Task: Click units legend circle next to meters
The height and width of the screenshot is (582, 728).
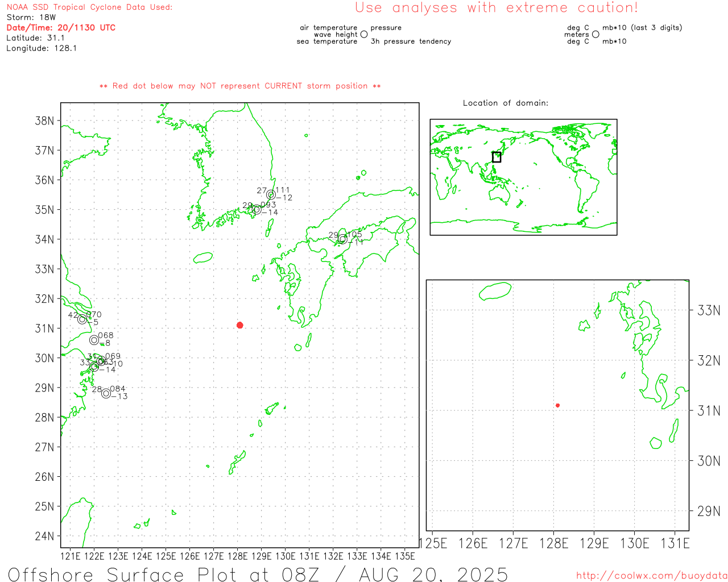Action: (595, 34)
